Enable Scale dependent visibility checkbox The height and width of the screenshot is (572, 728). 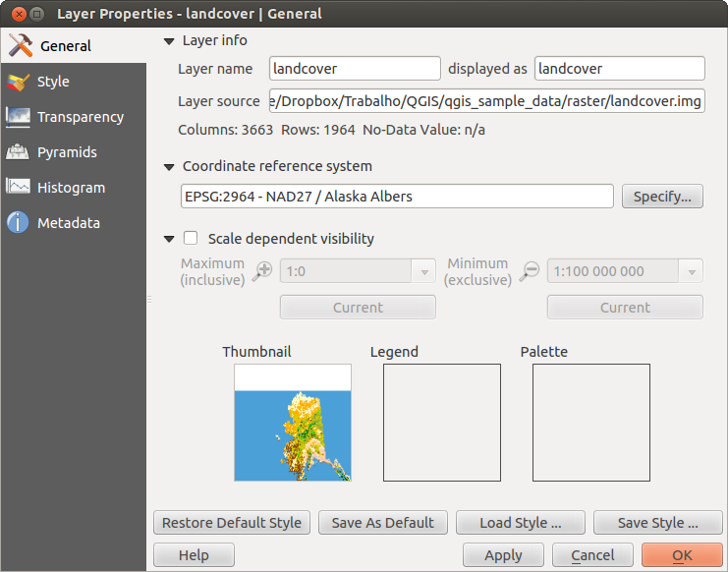pyautogui.click(x=191, y=239)
